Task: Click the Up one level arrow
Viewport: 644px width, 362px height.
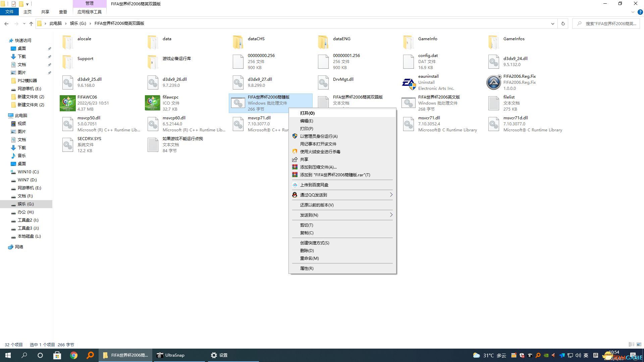Action: click(x=31, y=23)
